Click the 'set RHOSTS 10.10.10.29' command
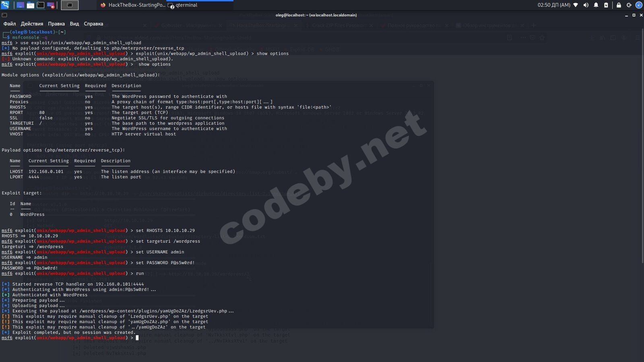The height and width of the screenshot is (362, 644). click(x=165, y=230)
